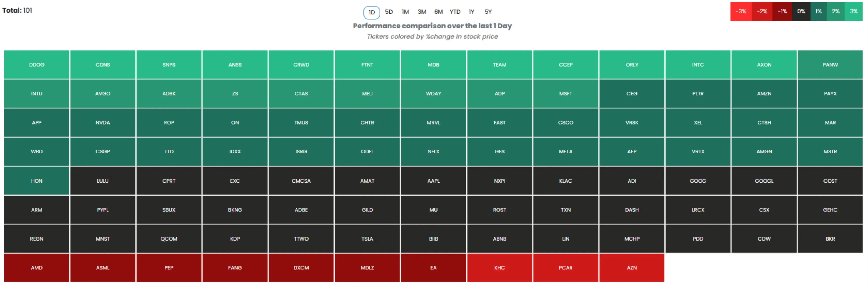Open the NFLX ticker tile
868x286 pixels.
point(433,151)
